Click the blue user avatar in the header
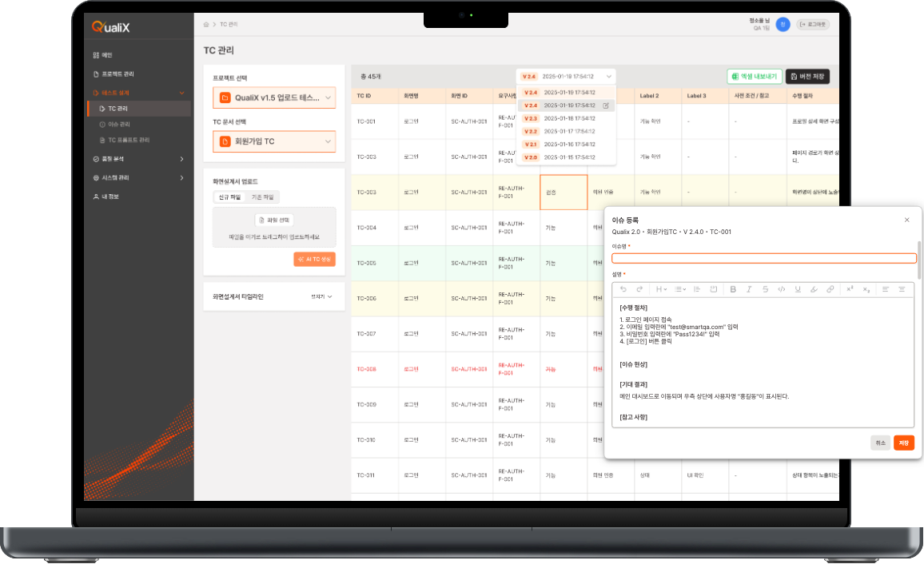Viewport: 924px width, 564px height. (783, 24)
